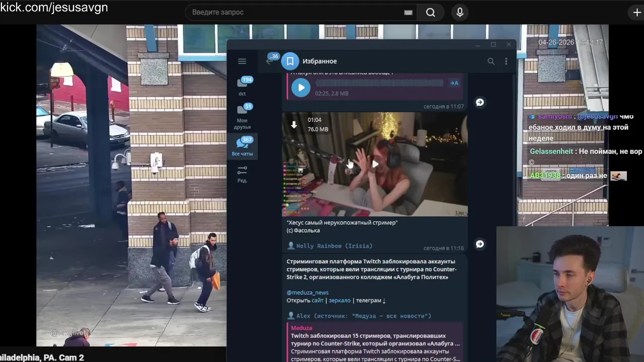Click the streamer webcam overlay
644x362 pixels.
pos(570,294)
